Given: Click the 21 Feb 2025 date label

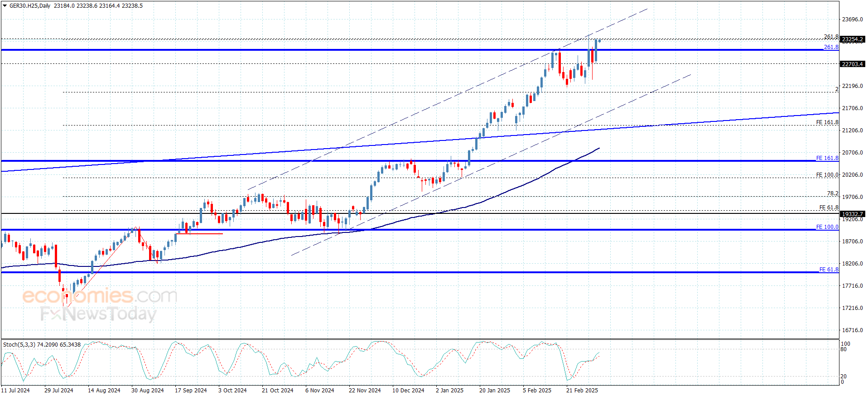Looking at the screenshot, I should pos(582,391).
